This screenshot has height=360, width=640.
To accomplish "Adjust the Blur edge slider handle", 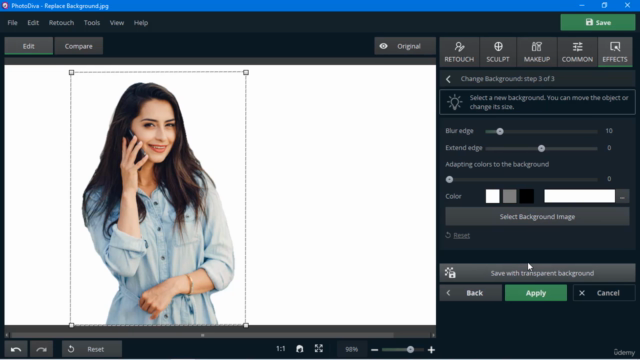I will (500, 131).
